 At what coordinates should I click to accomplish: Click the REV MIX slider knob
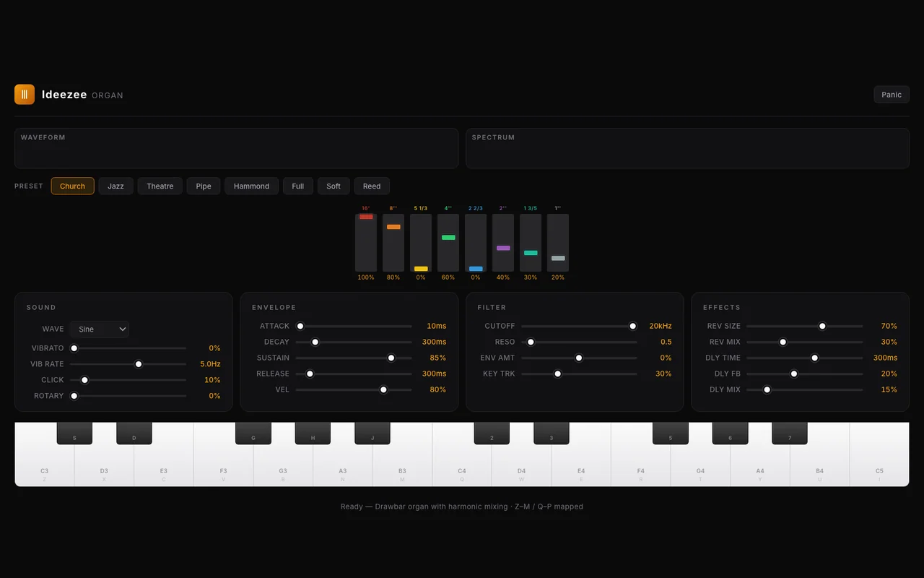coord(783,342)
